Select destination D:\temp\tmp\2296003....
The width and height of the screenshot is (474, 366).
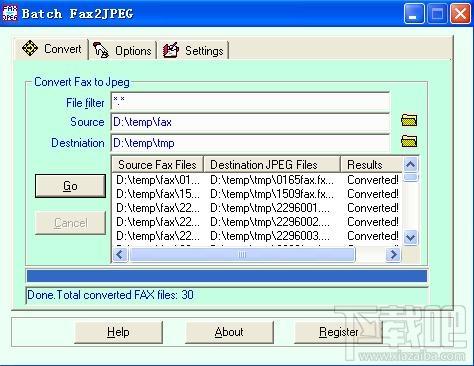(x=270, y=236)
